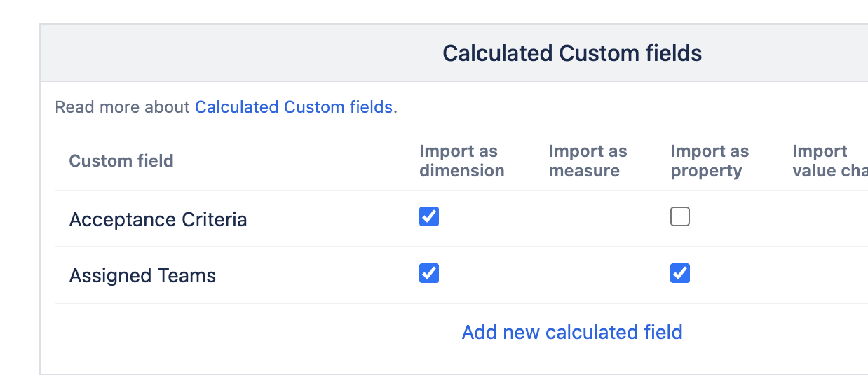Click Add new calculated field
The image size is (868, 388).
pos(572,332)
